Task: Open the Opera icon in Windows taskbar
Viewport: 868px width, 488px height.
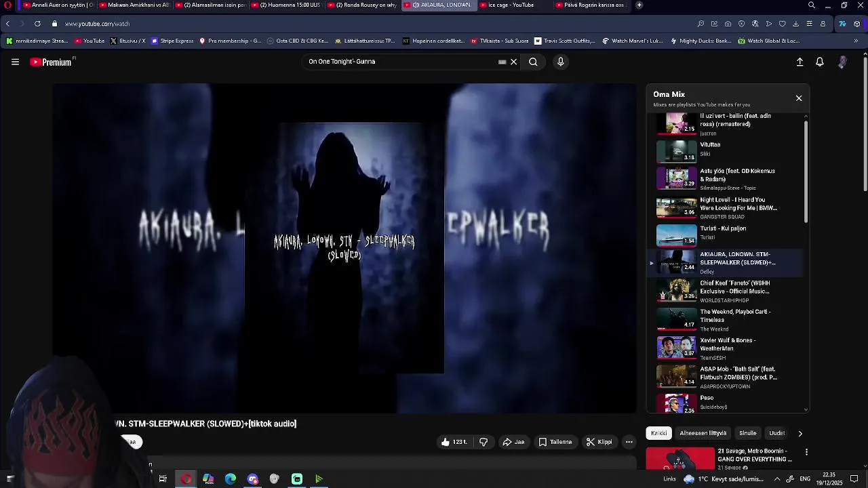Action: [186, 479]
